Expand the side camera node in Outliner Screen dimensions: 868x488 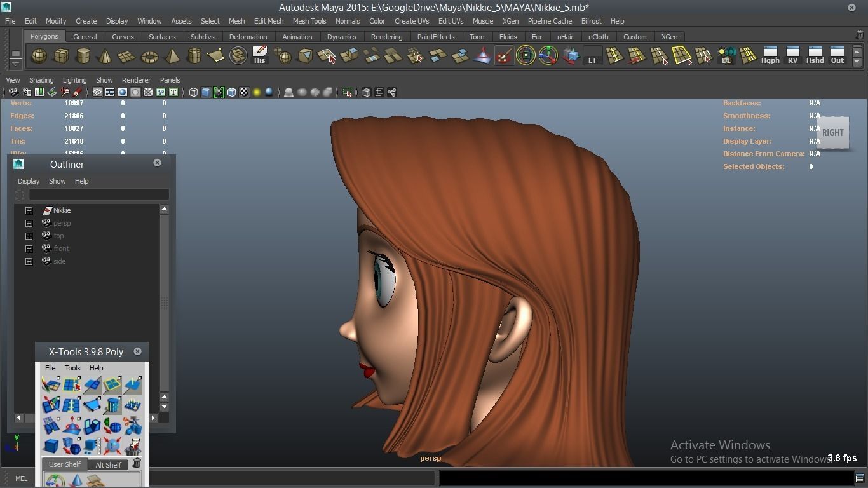[29, 261]
